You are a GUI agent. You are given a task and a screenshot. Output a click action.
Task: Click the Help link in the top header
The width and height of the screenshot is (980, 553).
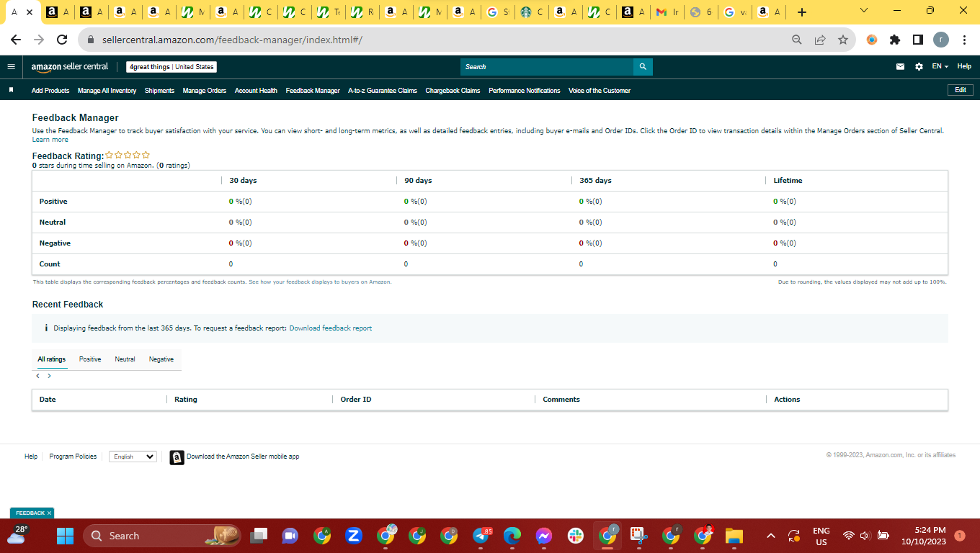(x=964, y=66)
